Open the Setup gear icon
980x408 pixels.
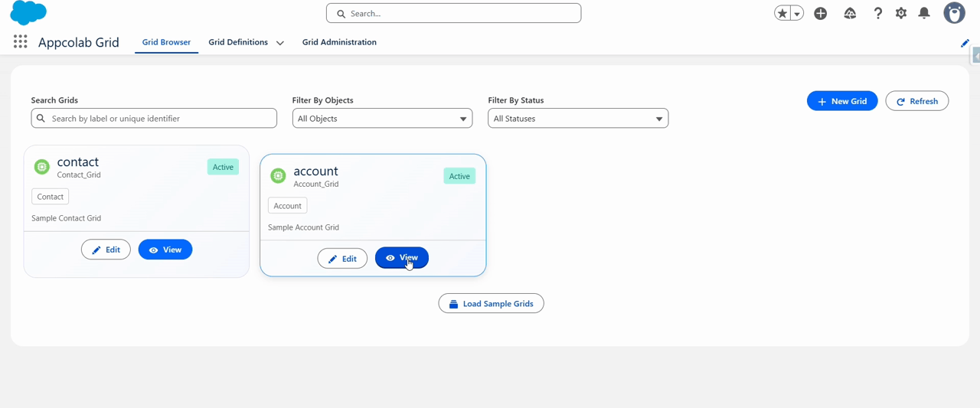point(901,13)
